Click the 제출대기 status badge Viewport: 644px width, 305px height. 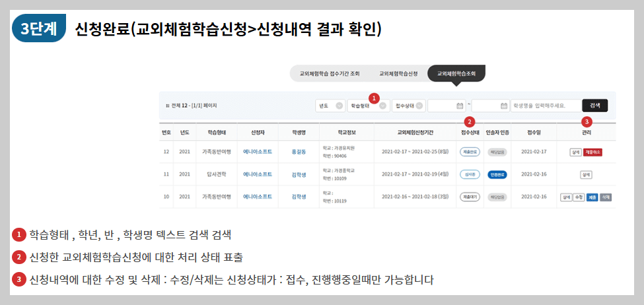tap(470, 197)
